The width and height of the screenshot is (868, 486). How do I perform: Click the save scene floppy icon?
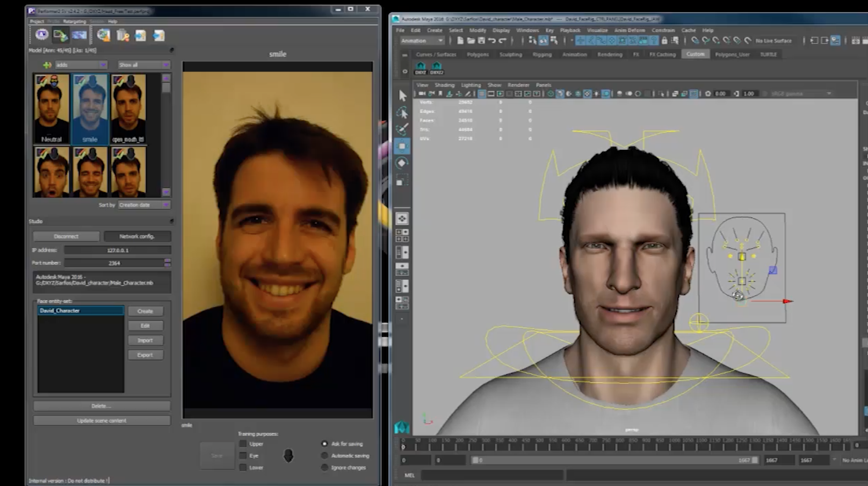coord(481,41)
